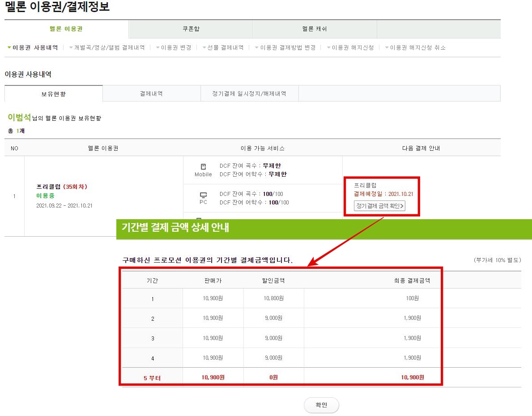
Task: Click the 멜론 이용권/결제정보 page heading
Action: (x=57, y=7)
